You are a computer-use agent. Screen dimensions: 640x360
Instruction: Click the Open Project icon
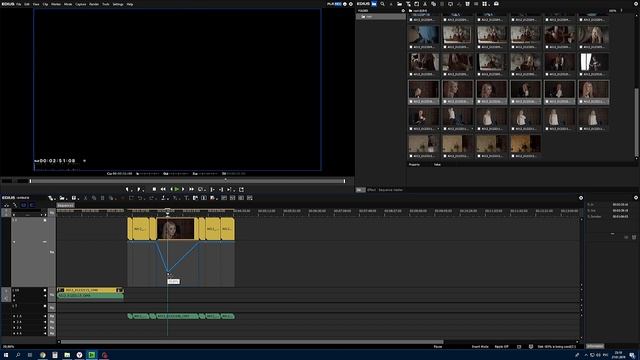coord(62,198)
